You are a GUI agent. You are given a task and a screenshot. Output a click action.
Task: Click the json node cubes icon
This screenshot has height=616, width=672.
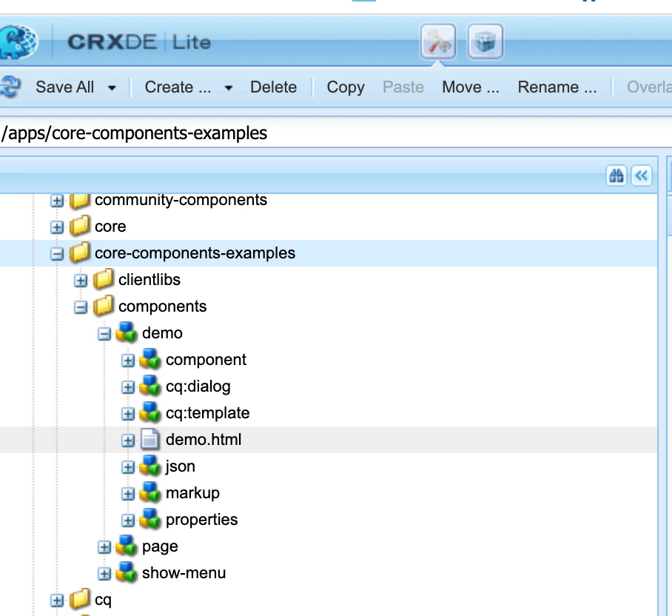(150, 466)
